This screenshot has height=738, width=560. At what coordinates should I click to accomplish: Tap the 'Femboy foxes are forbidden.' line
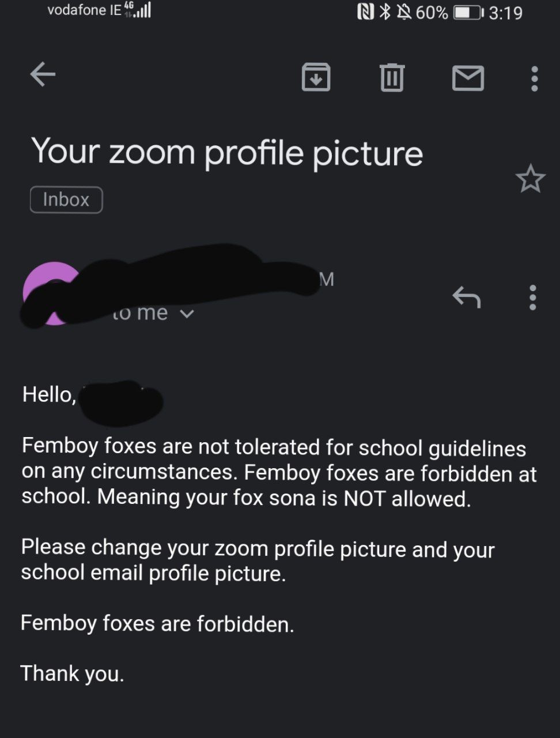pos(157,623)
